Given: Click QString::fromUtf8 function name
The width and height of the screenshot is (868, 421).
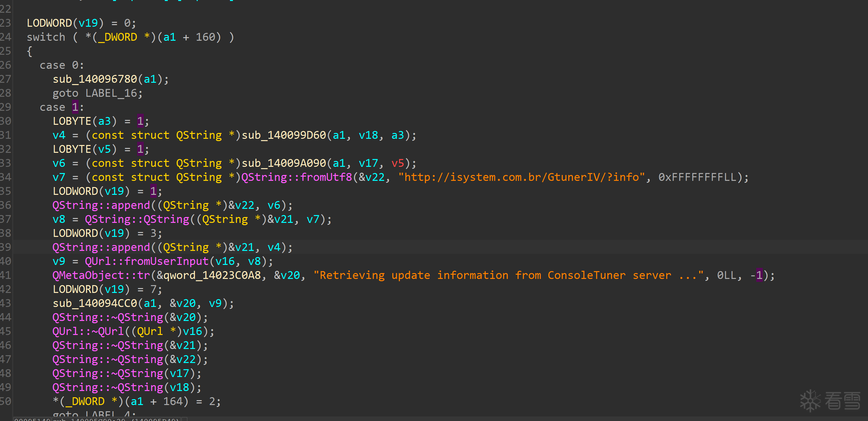Looking at the screenshot, I should pyautogui.click(x=297, y=177).
